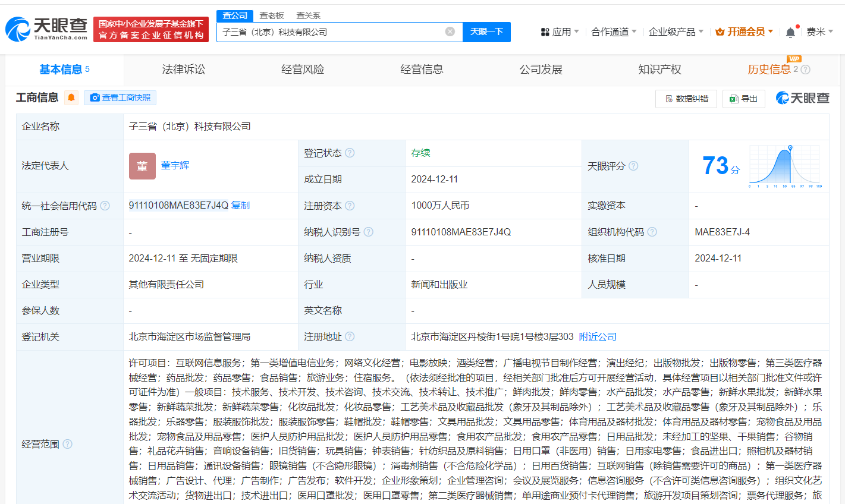Clear the search box using the × icon
The height and width of the screenshot is (504, 845).
450,31
